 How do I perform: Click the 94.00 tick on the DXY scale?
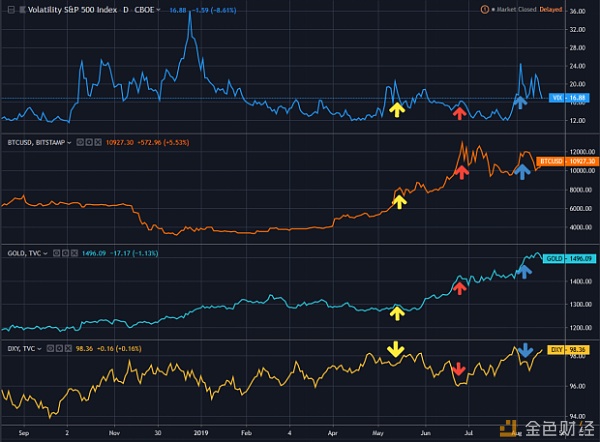tap(577, 416)
